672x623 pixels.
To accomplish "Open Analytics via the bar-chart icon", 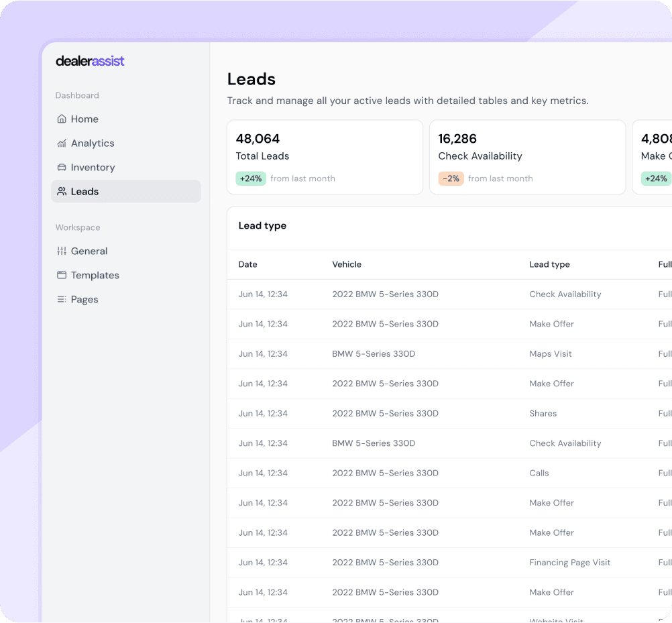I will click(x=61, y=143).
